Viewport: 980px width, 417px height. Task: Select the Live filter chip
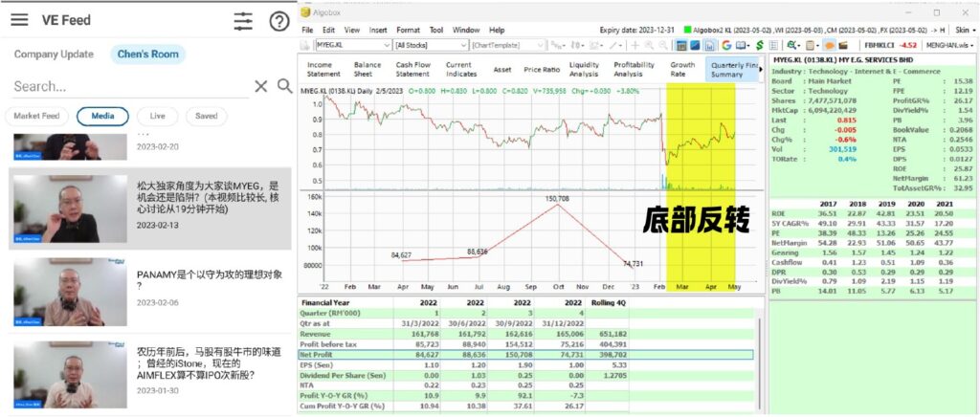tap(157, 116)
